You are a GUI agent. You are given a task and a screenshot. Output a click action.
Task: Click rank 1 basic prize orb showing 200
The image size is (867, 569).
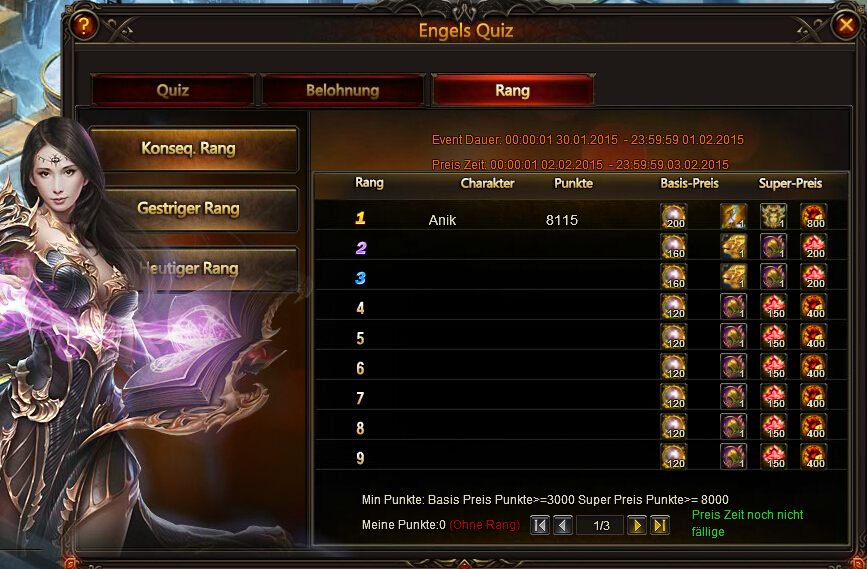pos(673,216)
